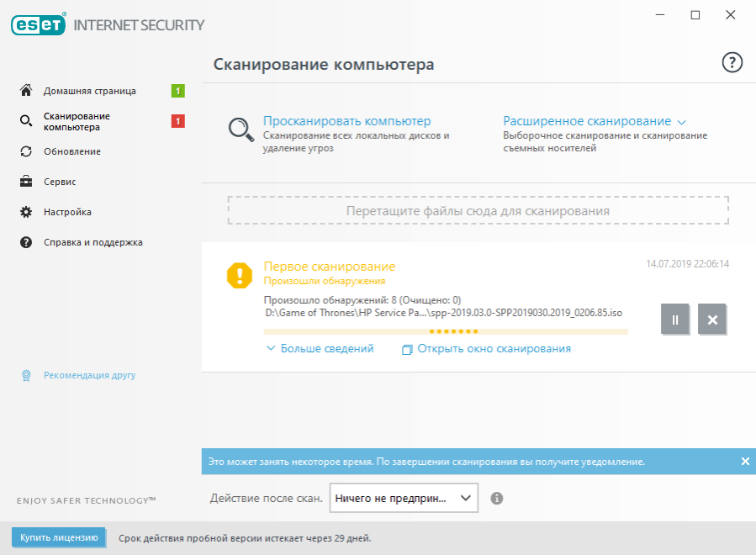Select Сканирование компьютера in sidebar
The height and width of the screenshot is (555, 756).
coord(77,122)
